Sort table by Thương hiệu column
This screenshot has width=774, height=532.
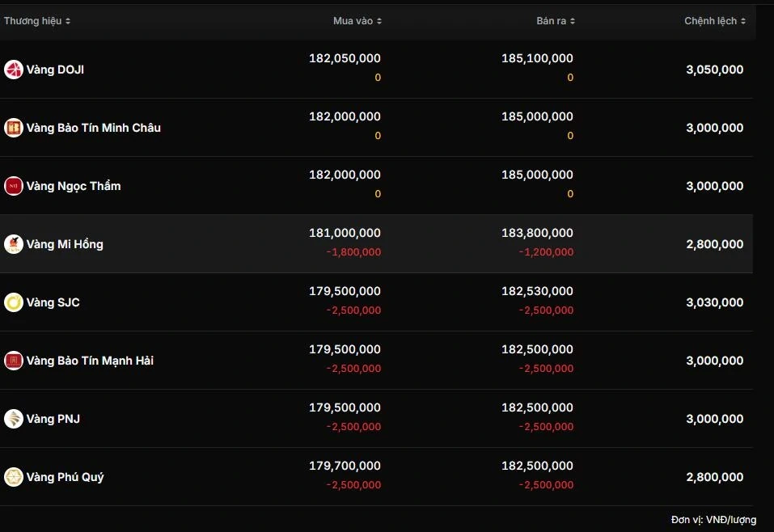point(37,21)
